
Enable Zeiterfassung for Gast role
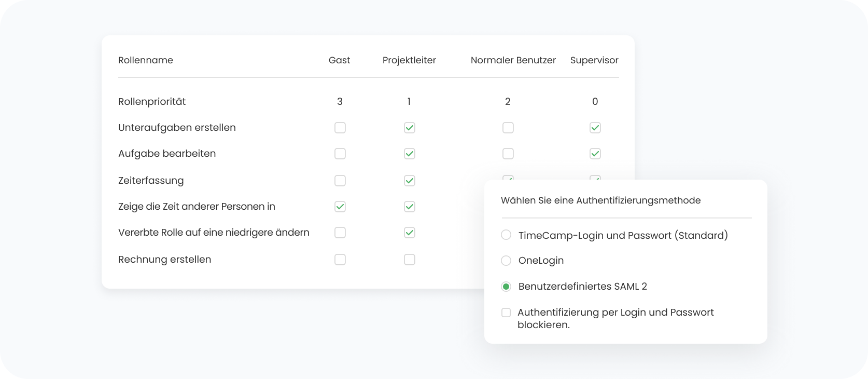click(x=340, y=181)
